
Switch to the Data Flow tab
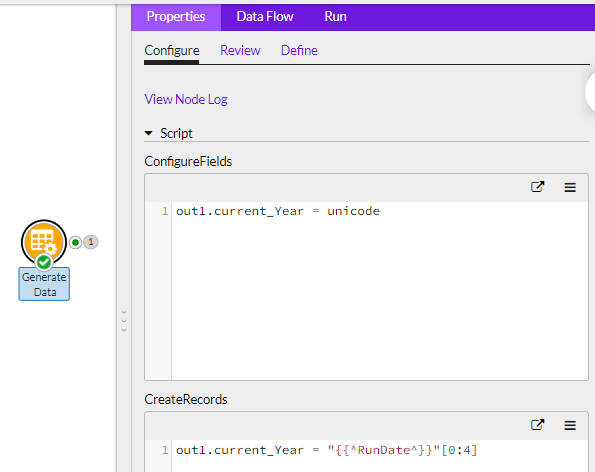coord(265,16)
